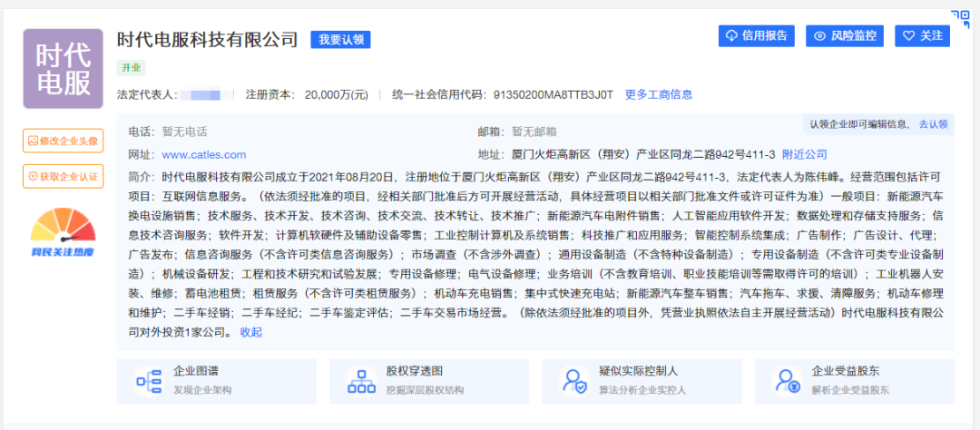Click the 时代电服 company logo avatar
Image resolution: width=980 pixels, height=430 pixels.
(x=63, y=69)
